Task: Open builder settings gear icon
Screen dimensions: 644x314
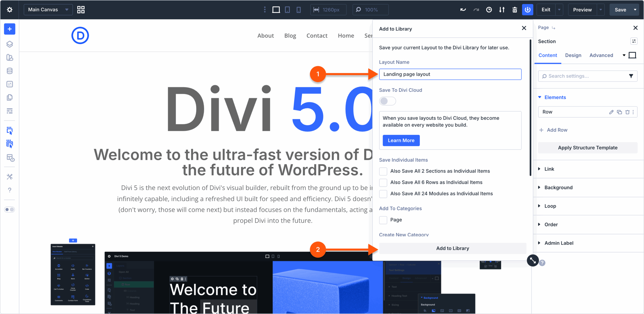Action: (x=10, y=10)
